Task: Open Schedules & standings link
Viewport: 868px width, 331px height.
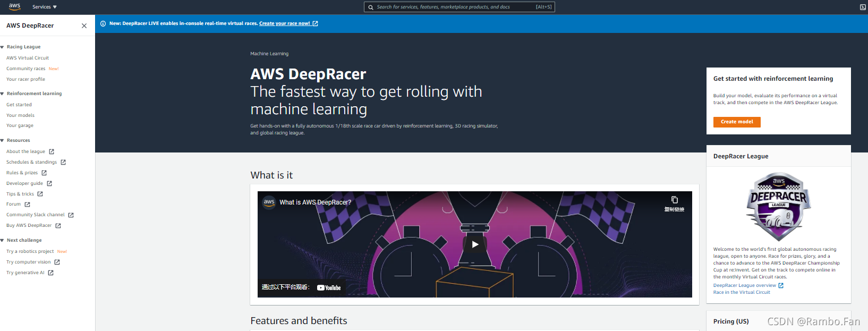Action: point(31,162)
